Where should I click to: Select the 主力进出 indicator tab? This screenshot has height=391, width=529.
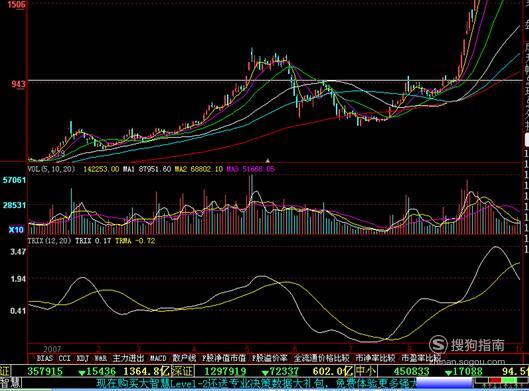pyautogui.click(x=128, y=358)
